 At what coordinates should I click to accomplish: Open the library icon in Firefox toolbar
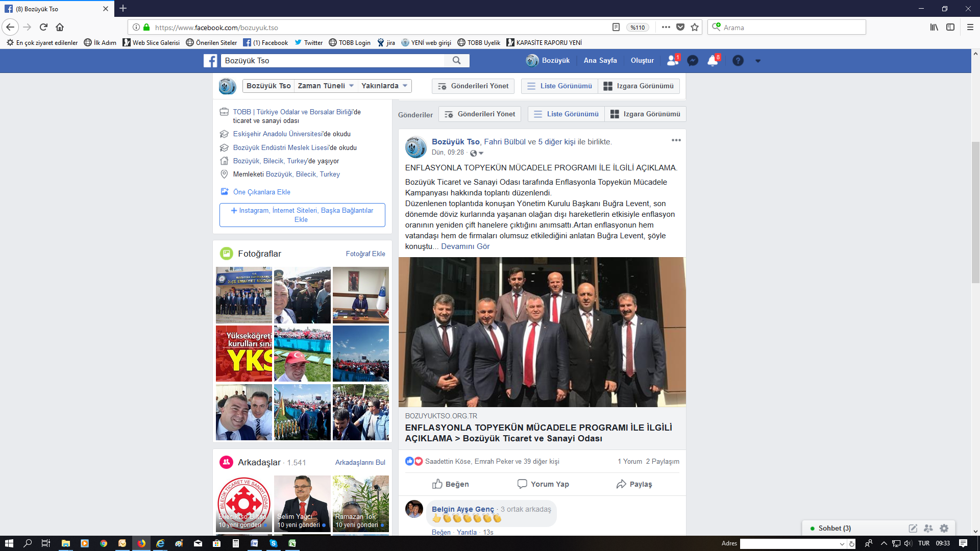934,27
